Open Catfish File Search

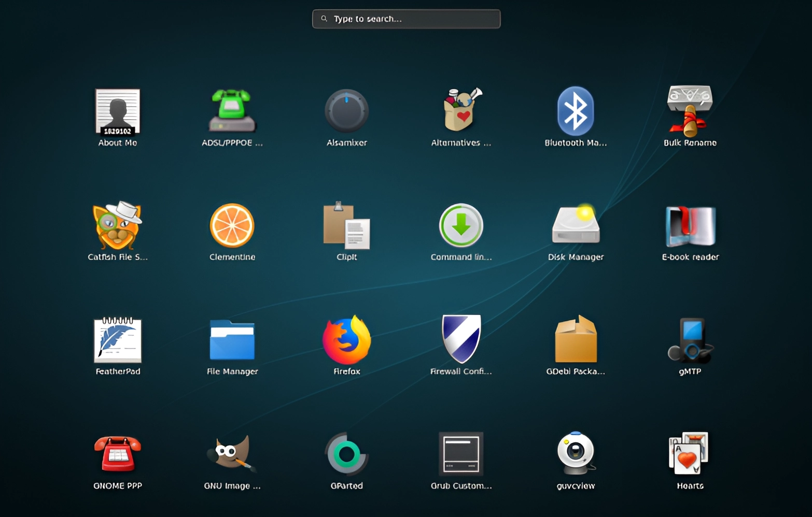pyautogui.click(x=117, y=225)
